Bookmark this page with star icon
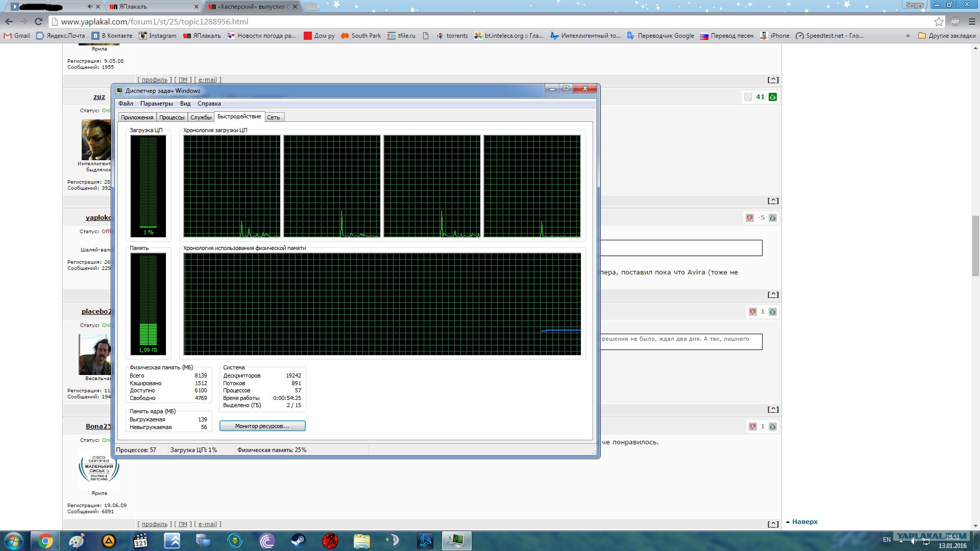The image size is (980, 551). [x=939, y=21]
